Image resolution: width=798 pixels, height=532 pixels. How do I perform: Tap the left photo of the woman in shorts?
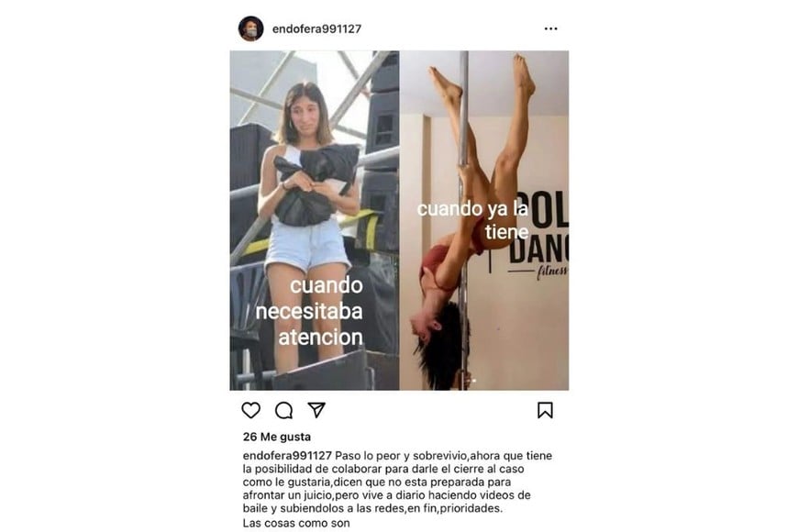(x=315, y=220)
